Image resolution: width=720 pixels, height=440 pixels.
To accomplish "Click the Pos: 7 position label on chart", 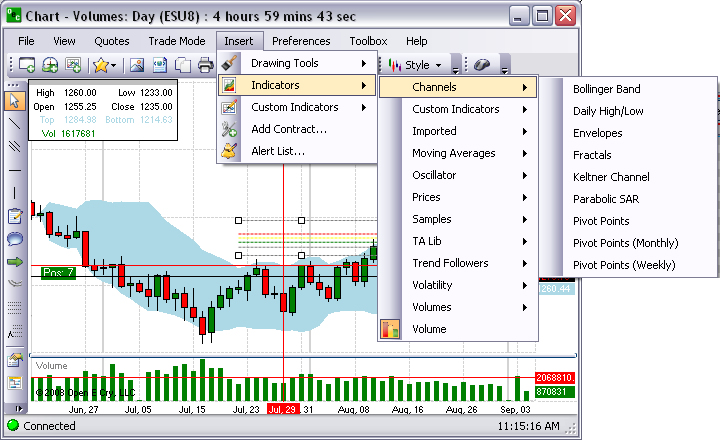I will (59, 272).
